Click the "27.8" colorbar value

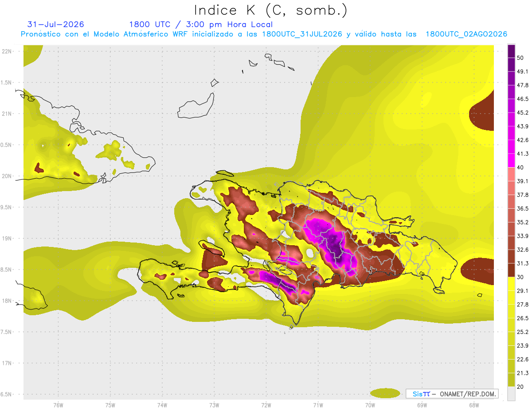point(523,305)
